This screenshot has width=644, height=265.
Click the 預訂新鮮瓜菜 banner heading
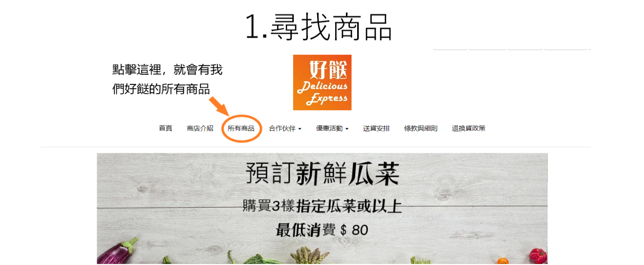(322, 174)
